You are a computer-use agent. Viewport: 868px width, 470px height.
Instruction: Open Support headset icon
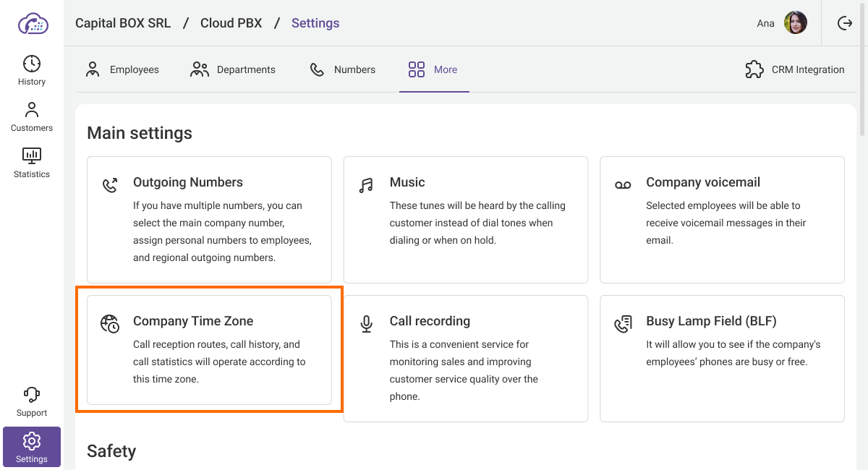coord(32,401)
